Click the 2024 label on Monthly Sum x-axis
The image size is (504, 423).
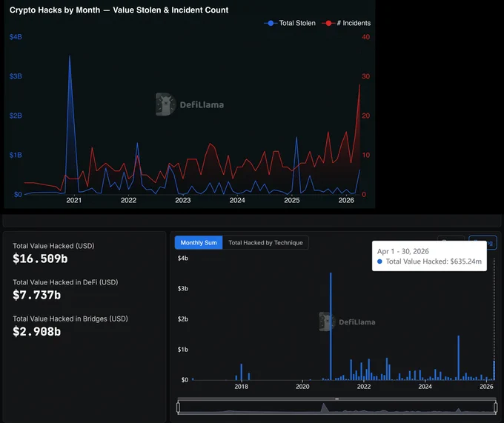pyautogui.click(x=425, y=387)
